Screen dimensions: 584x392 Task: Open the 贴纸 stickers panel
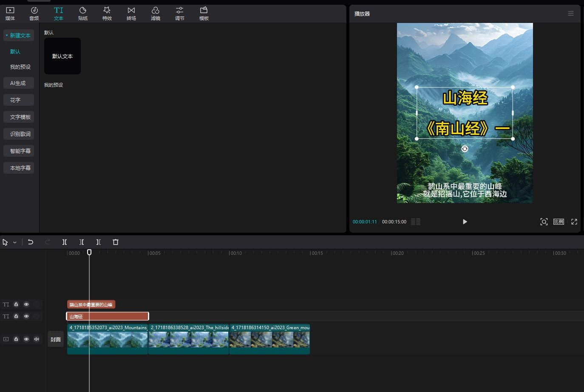click(83, 14)
